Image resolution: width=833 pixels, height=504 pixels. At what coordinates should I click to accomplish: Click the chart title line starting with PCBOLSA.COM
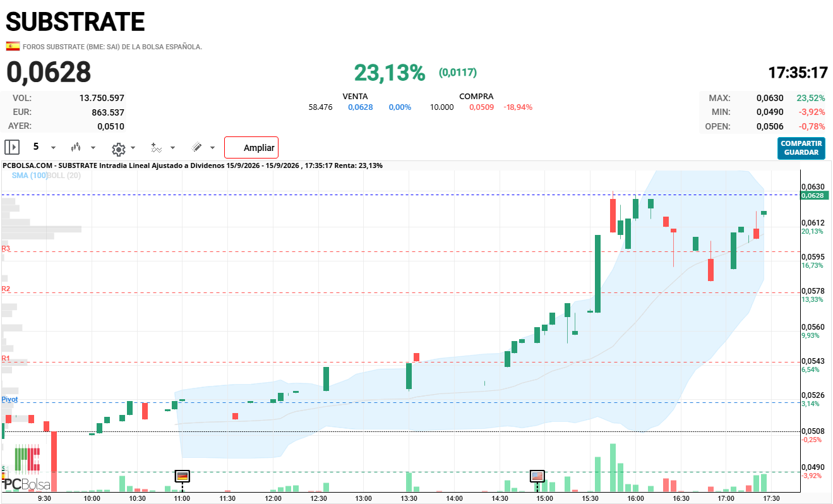coord(193,165)
